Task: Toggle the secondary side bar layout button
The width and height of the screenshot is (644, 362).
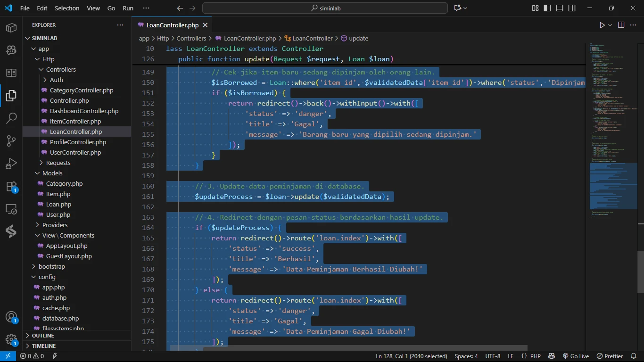Action: (x=572, y=8)
